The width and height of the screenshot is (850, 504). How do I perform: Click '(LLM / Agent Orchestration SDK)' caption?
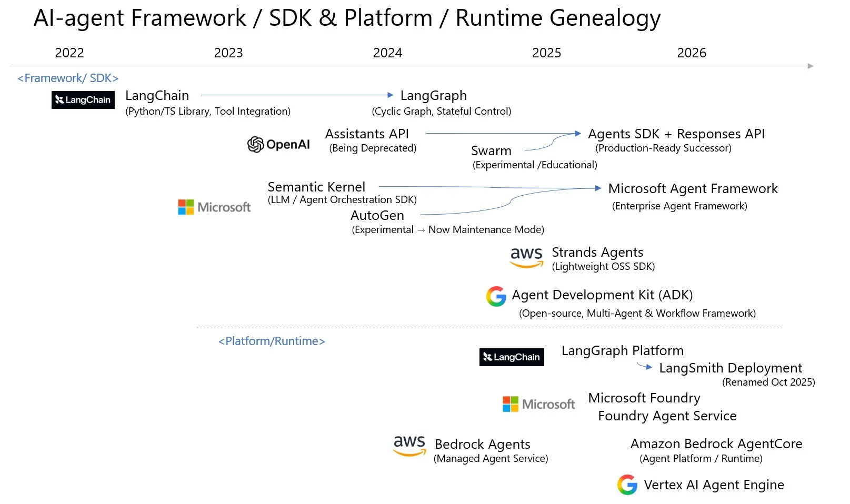click(x=342, y=200)
